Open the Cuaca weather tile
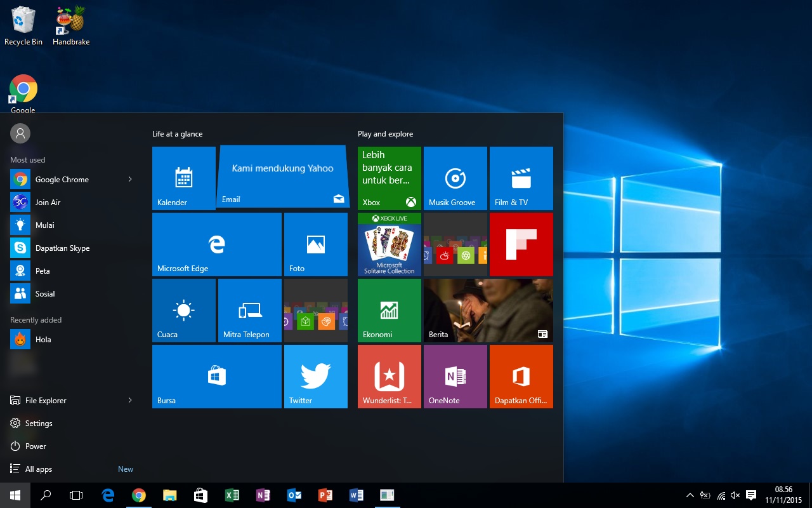The width and height of the screenshot is (812, 508). [183, 310]
